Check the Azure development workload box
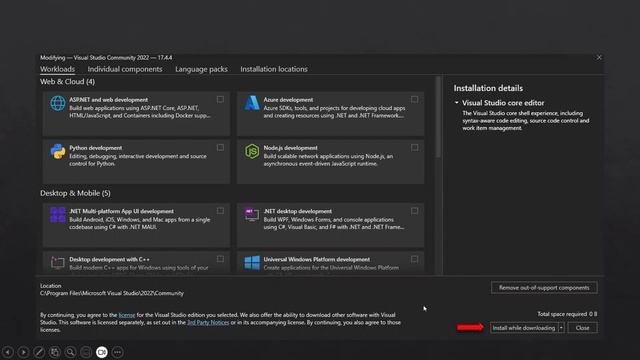 (x=414, y=99)
